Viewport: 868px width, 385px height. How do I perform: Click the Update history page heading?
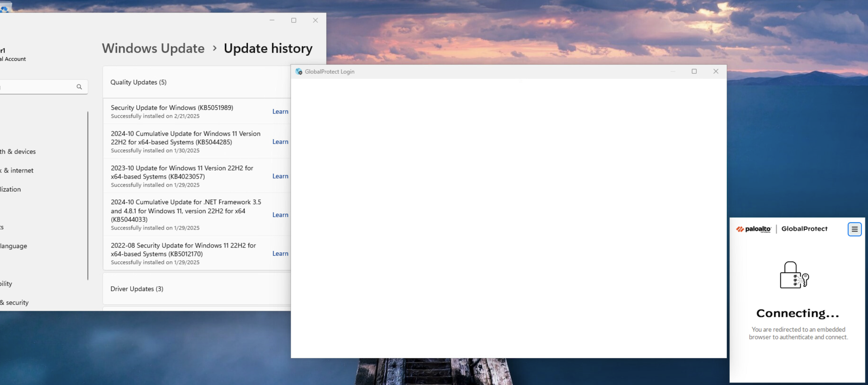[268, 48]
